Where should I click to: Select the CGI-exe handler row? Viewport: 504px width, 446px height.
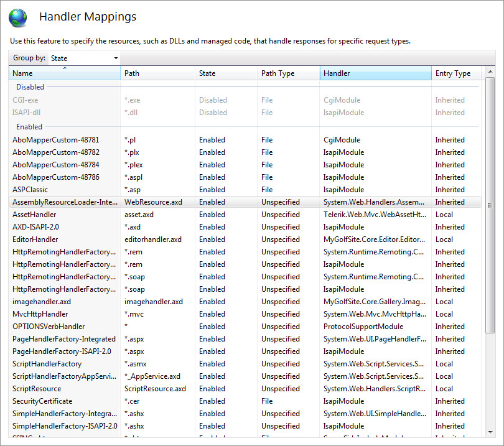pyautogui.click(x=245, y=100)
